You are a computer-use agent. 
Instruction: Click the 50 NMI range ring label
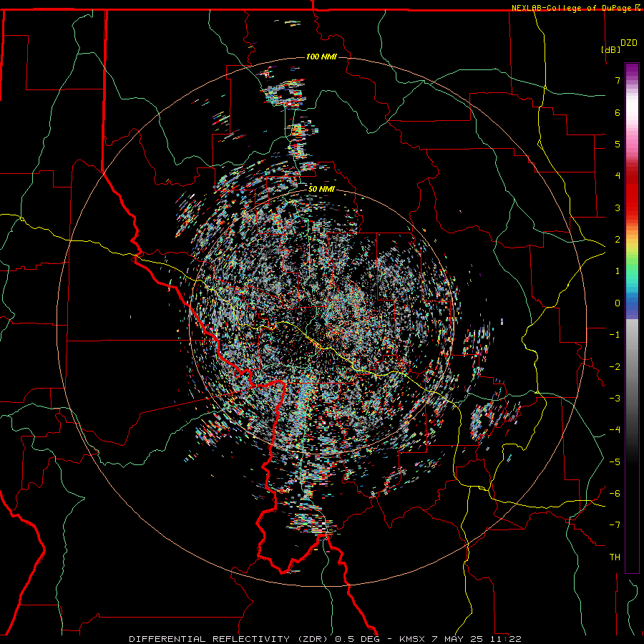point(321,189)
